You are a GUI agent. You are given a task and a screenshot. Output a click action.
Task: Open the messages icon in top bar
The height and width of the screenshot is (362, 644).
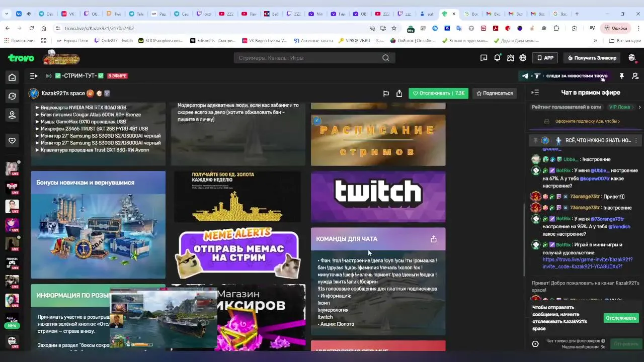484,58
